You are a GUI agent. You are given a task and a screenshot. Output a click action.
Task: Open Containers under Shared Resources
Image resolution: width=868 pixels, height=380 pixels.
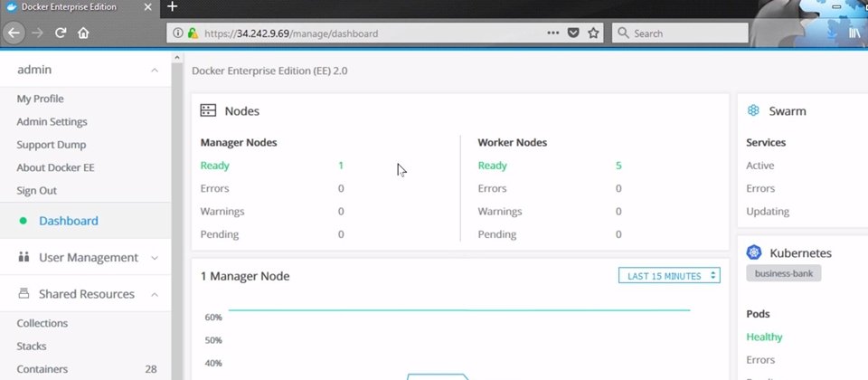42,369
